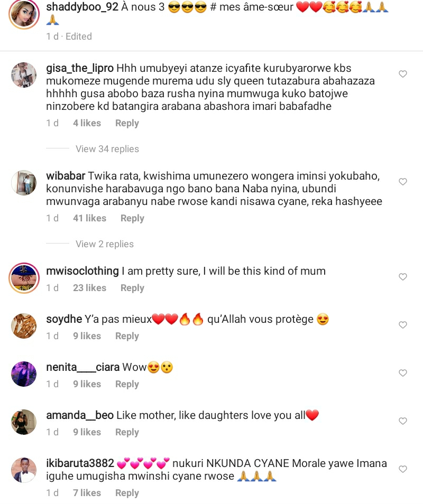
Task: Open amanda__beo username link
Action: point(80,415)
